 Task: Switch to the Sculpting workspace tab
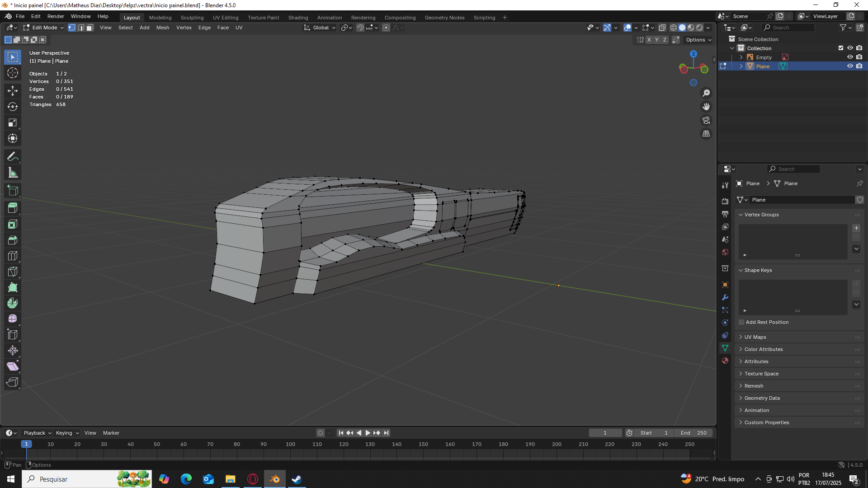coord(192,18)
